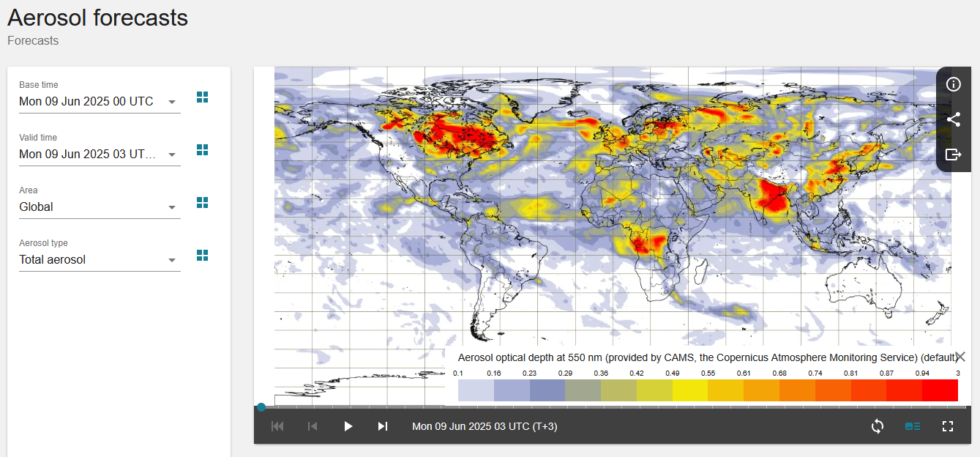Image resolution: width=980 pixels, height=457 pixels.
Task: Close the aerosol legend overlay
Action: coord(960,357)
